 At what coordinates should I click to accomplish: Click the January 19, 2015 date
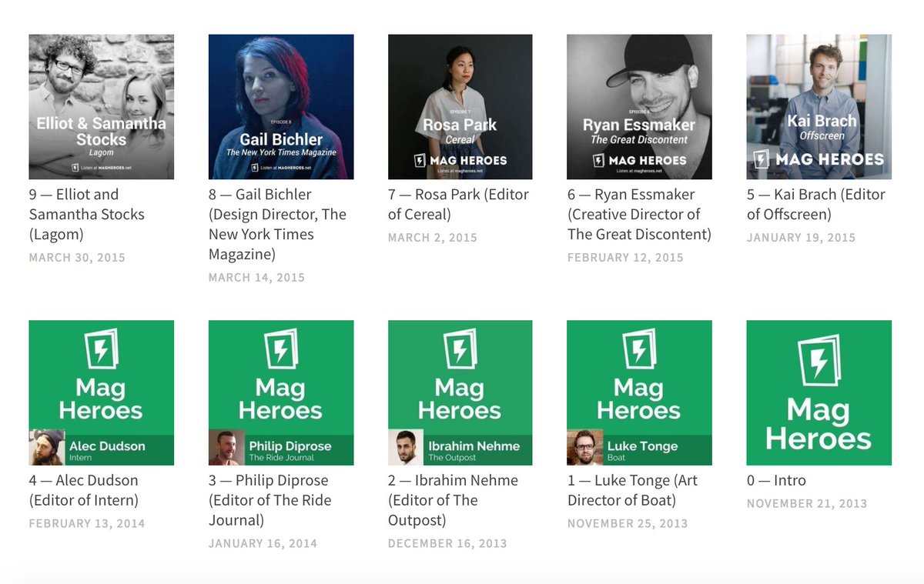coord(801,238)
